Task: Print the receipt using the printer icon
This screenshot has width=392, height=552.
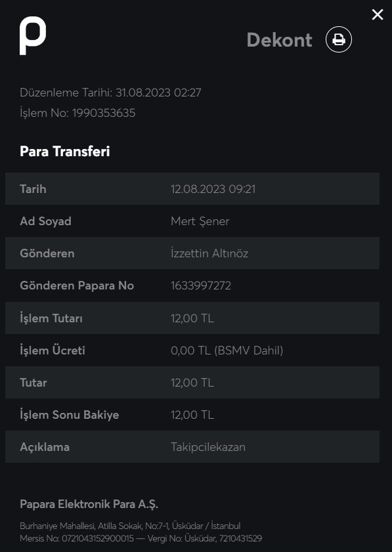Action: 338,39
